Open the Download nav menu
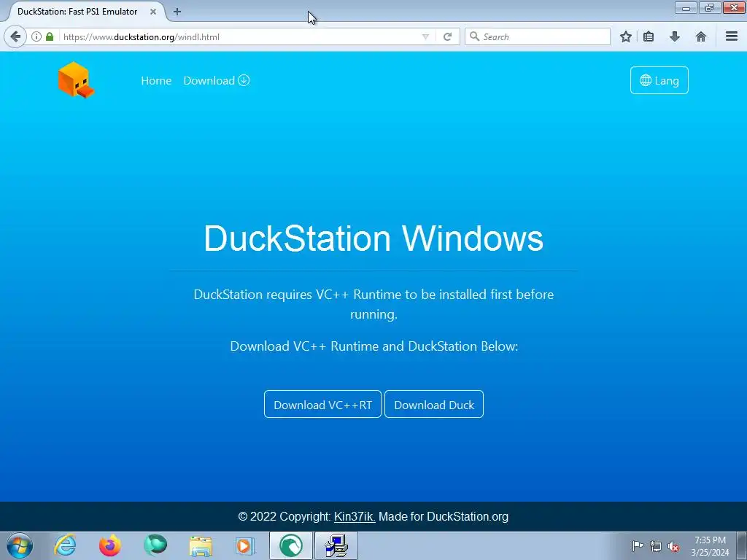Viewport: 747px width, 560px height. [216, 80]
